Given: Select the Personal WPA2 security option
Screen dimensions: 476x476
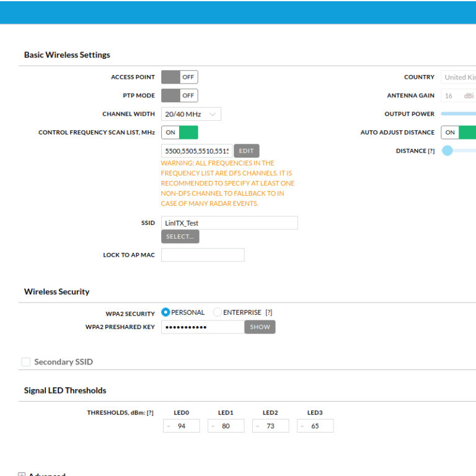Looking at the screenshot, I should (x=165, y=312).
